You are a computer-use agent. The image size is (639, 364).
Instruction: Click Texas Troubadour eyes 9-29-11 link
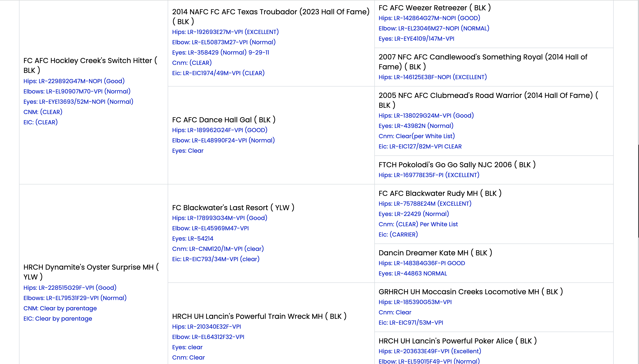(x=221, y=53)
